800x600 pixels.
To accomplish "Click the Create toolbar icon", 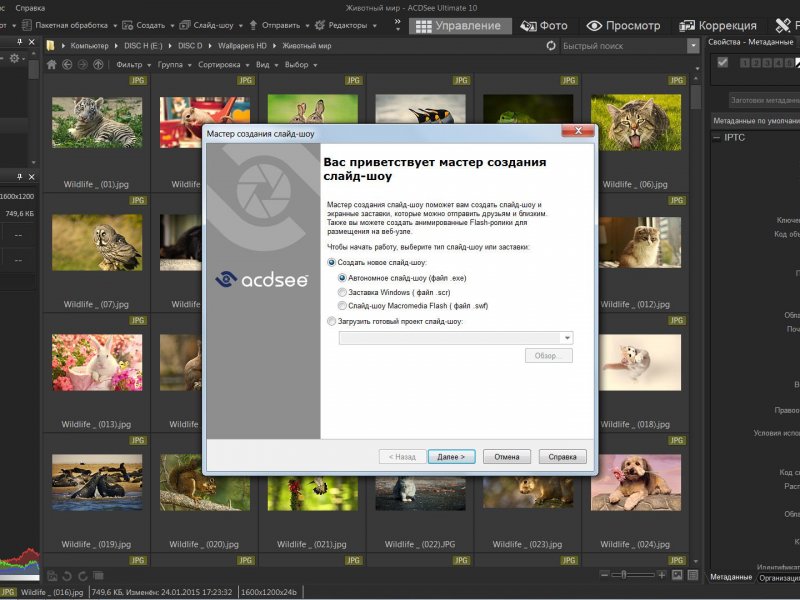I will click(128, 25).
